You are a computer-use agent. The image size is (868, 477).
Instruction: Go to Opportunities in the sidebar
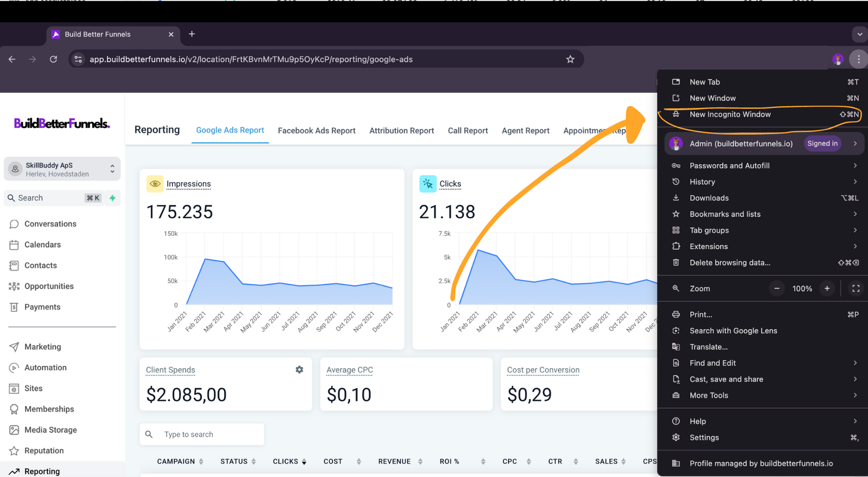pyautogui.click(x=49, y=286)
